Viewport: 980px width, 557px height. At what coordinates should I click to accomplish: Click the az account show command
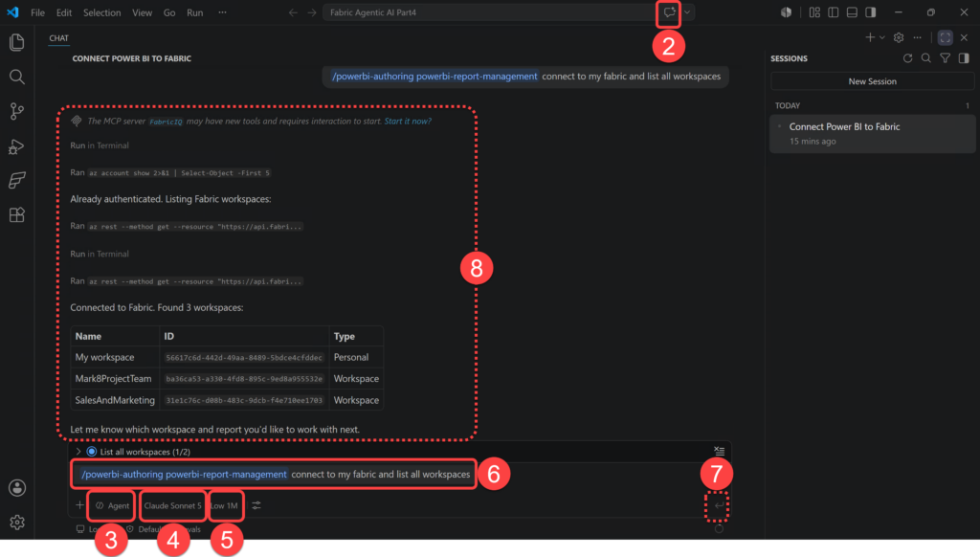pyautogui.click(x=179, y=173)
